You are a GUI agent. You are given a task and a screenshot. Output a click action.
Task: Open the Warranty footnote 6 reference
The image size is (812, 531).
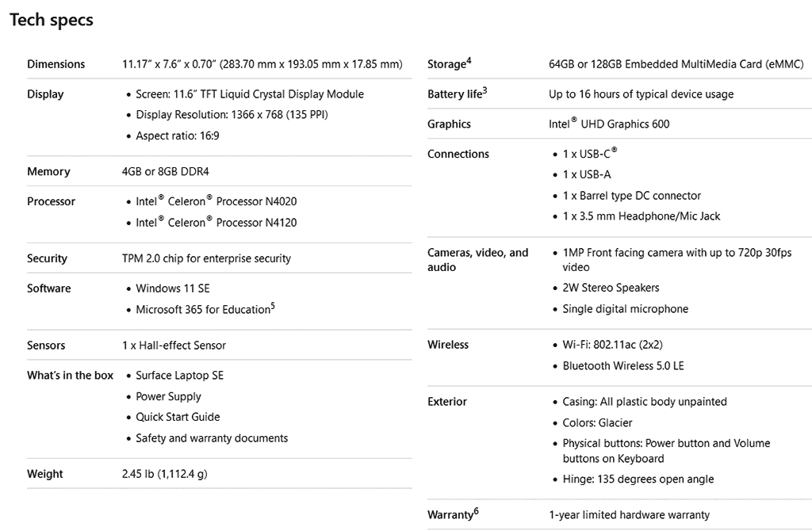pos(476,511)
